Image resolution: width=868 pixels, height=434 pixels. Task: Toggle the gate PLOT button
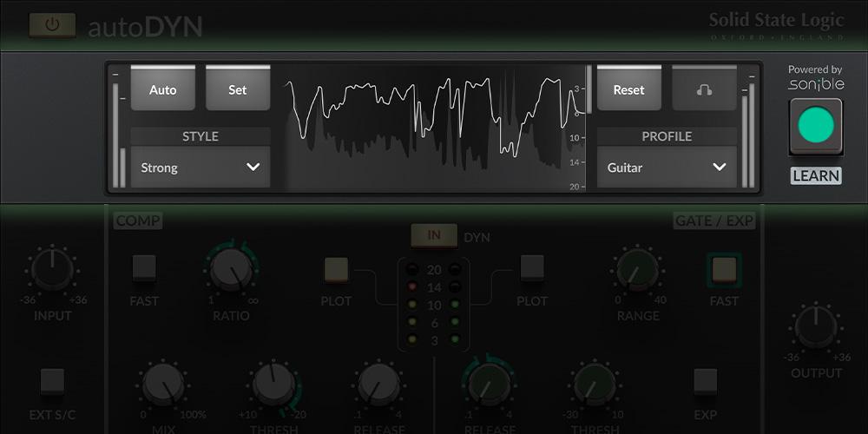pyautogui.click(x=532, y=268)
